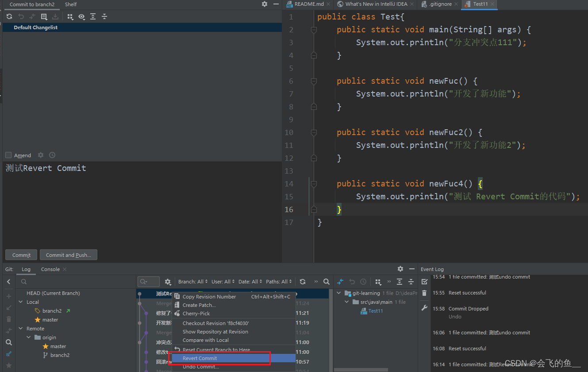Click the branches search field
This screenshot has height=372, width=588.
click(x=75, y=282)
